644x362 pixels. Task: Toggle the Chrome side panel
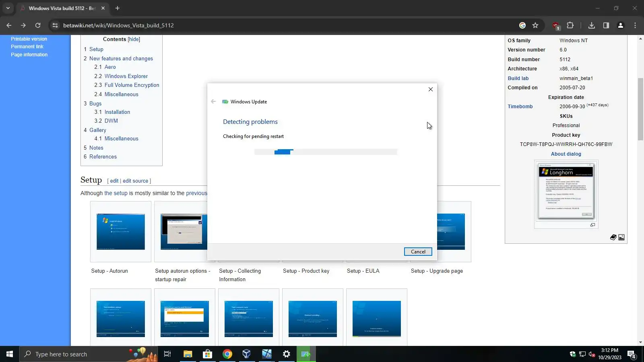pyautogui.click(x=606, y=25)
